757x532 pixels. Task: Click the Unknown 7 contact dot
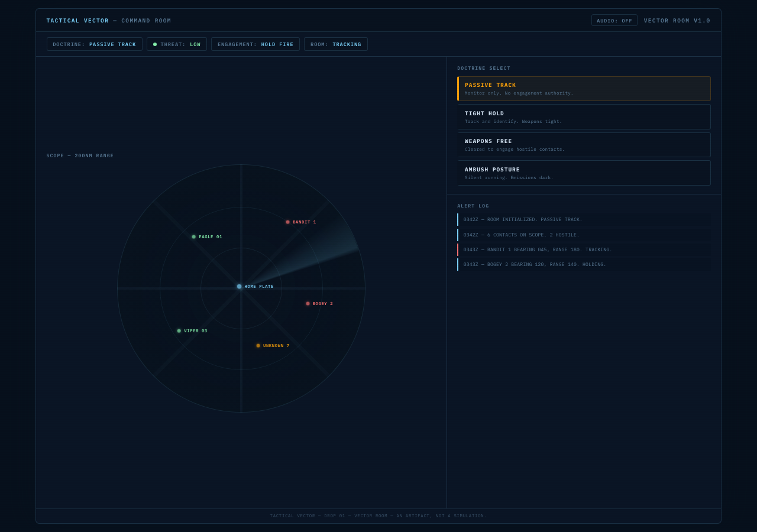[258, 346]
